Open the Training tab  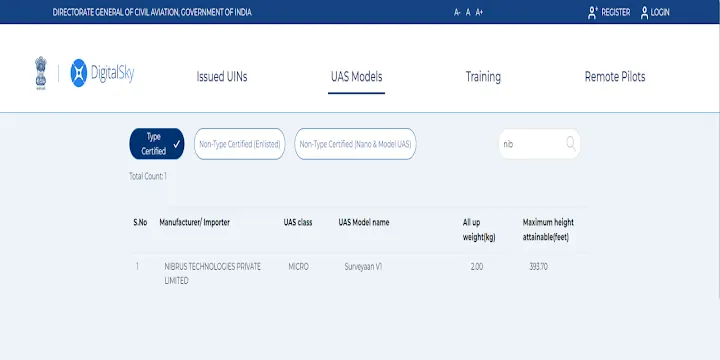point(483,77)
